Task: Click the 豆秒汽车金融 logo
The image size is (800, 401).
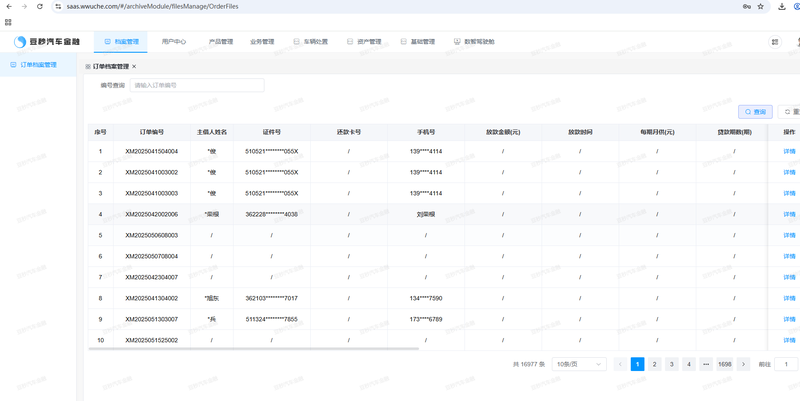Action: 47,42
